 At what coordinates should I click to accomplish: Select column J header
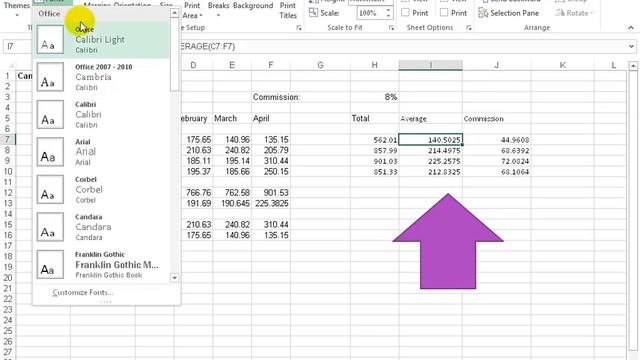coord(496,65)
